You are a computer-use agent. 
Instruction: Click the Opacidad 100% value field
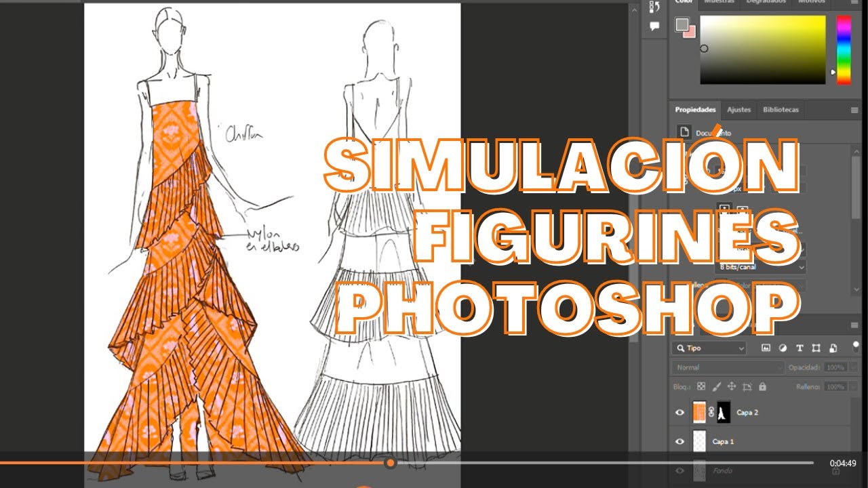click(835, 367)
